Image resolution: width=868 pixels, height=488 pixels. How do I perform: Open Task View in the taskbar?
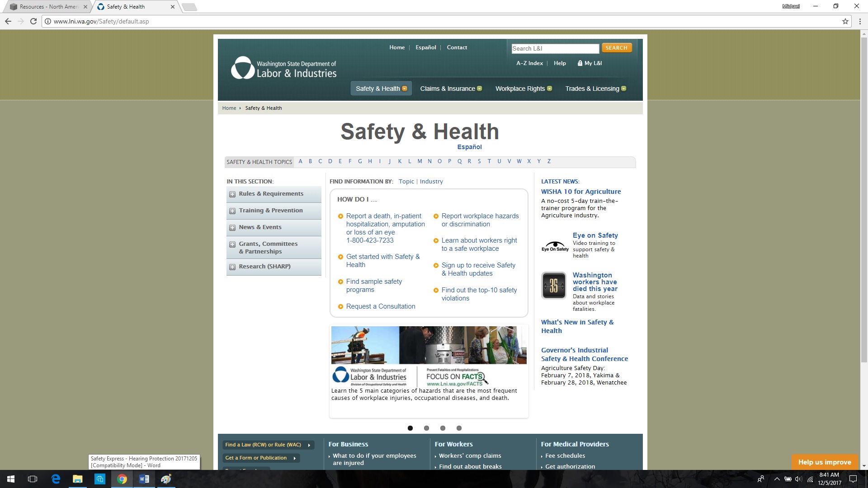click(33, 479)
